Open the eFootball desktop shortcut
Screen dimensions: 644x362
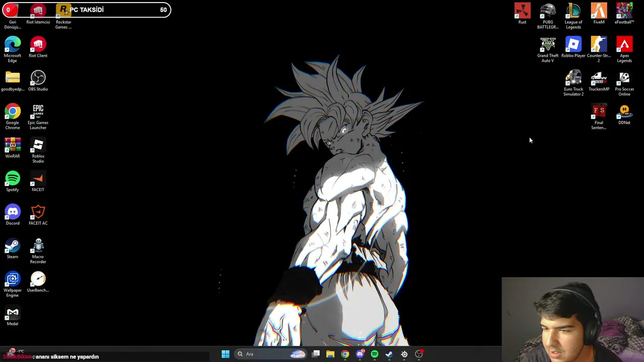pos(624,14)
